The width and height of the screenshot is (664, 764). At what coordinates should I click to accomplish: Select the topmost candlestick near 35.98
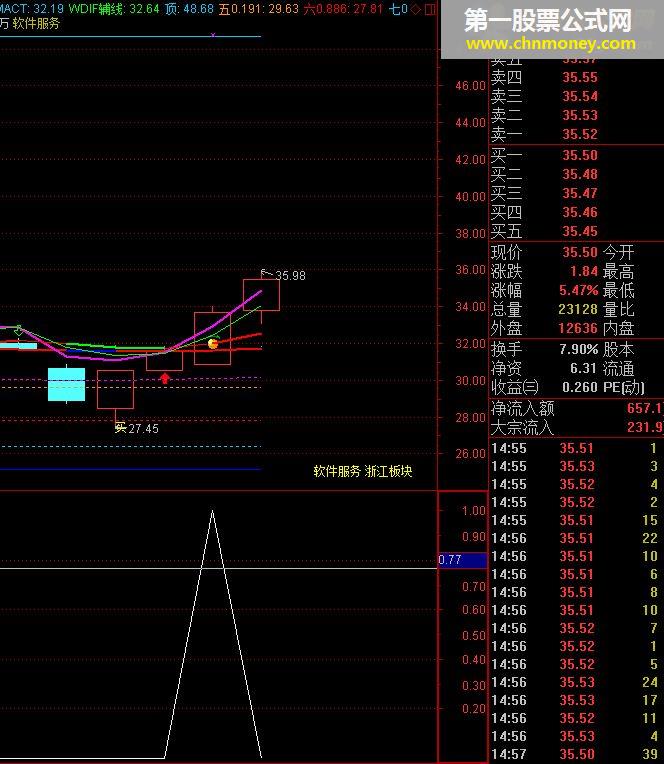(x=262, y=295)
